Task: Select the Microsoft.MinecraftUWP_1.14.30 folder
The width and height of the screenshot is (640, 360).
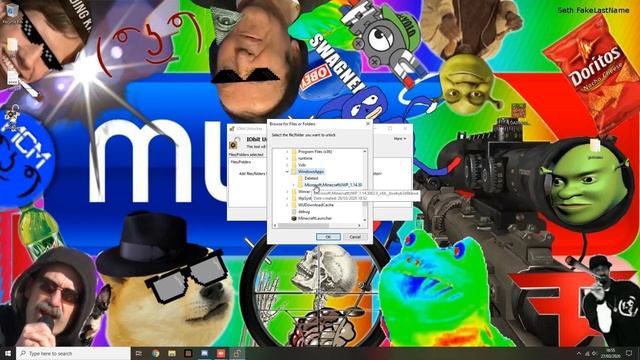Action: point(333,185)
